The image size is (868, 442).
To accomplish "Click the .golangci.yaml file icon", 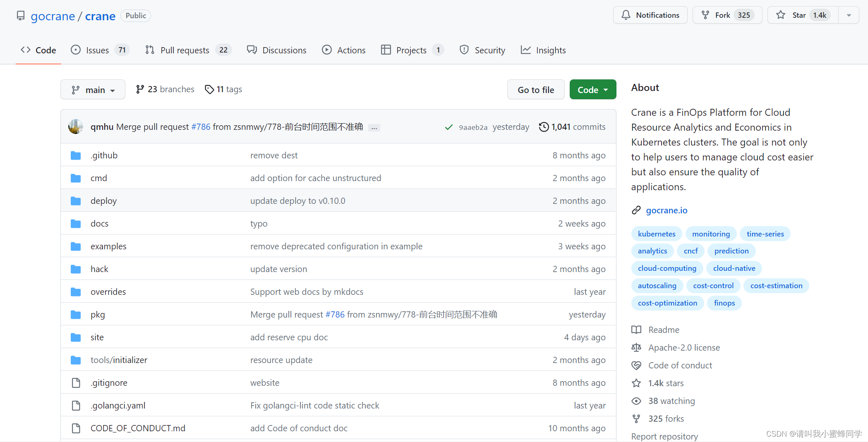I will coord(76,406).
